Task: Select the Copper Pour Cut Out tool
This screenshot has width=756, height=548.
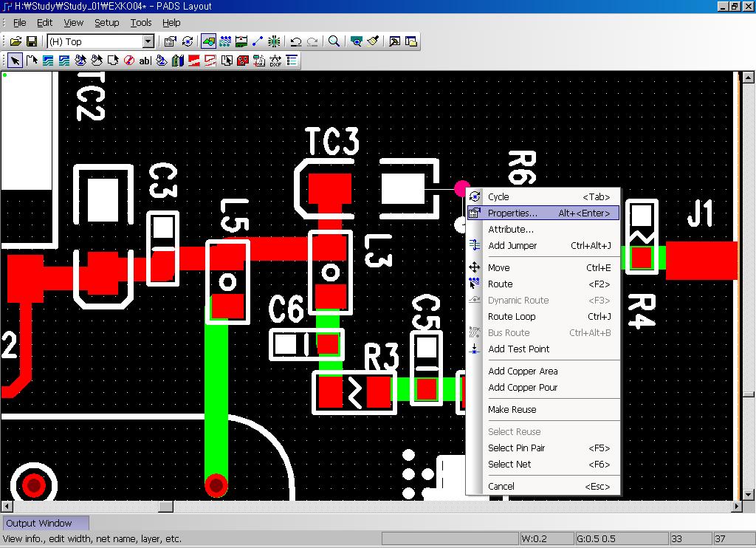Action: click(x=97, y=61)
